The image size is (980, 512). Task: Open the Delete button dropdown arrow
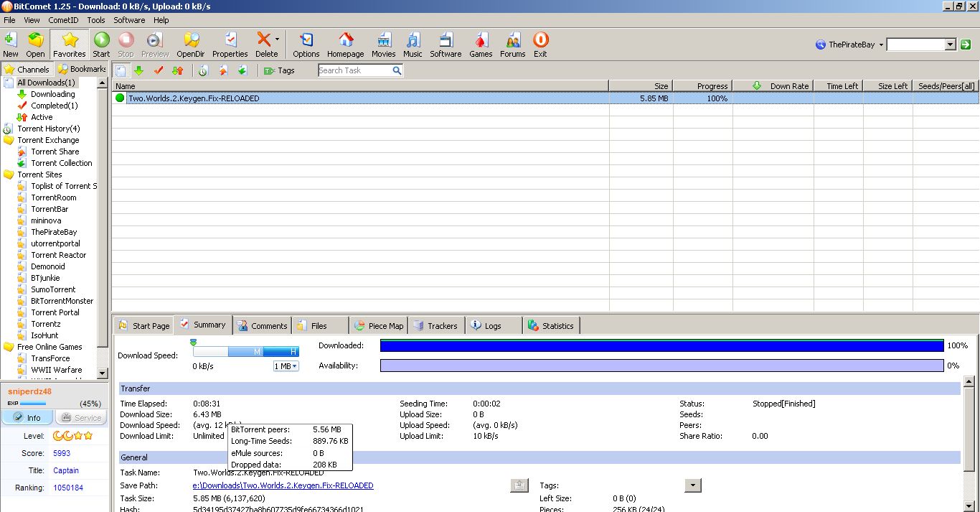277,40
